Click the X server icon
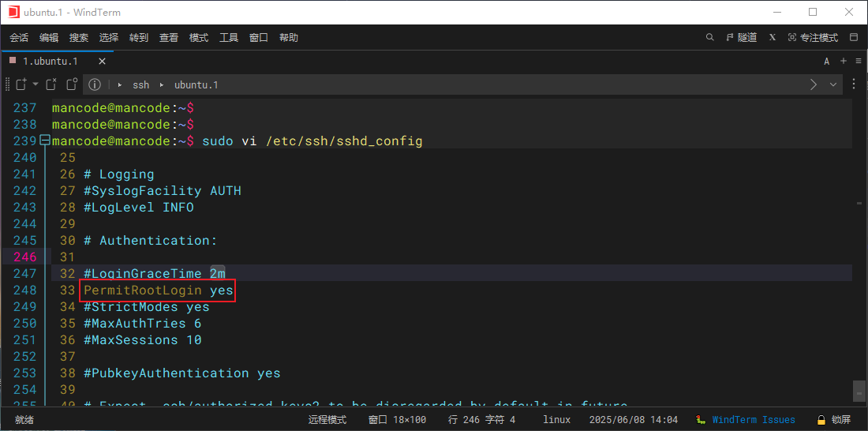Viewport: 868px width, 431px height. 773,37
